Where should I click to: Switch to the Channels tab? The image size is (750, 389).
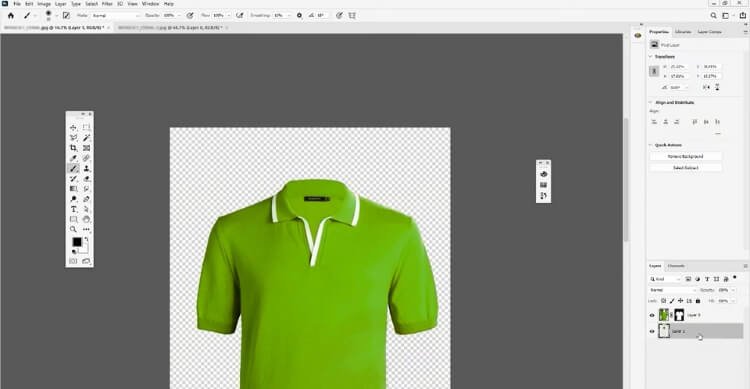click(x=676, y=266)
